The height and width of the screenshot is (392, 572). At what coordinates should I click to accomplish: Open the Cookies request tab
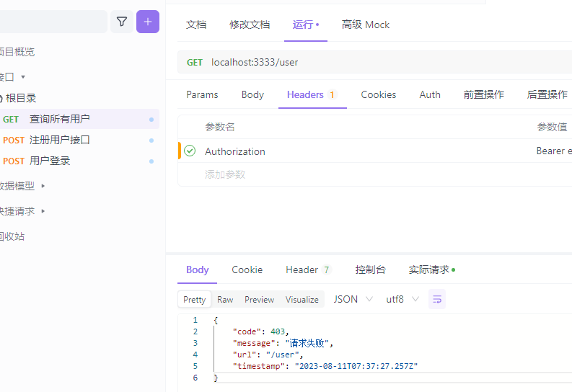click(x=378, y=94)
